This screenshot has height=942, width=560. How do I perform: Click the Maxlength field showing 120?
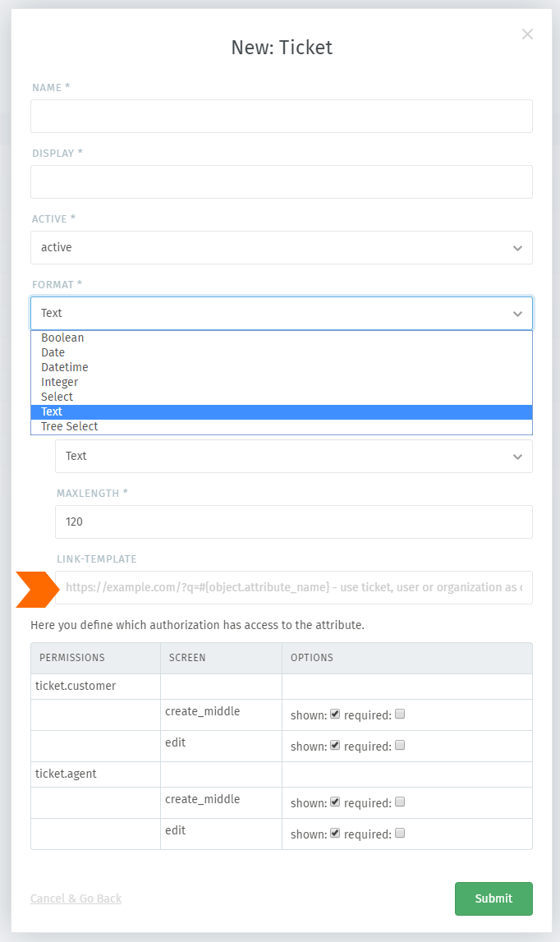(x=292, y=522)
